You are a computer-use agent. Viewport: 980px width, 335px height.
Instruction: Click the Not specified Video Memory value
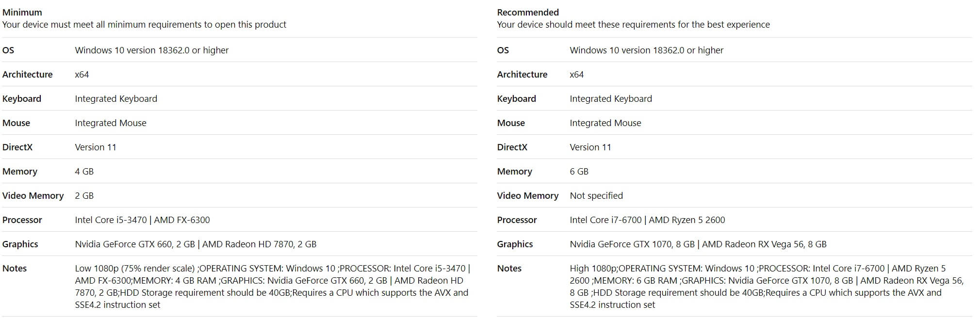(596, 195)
